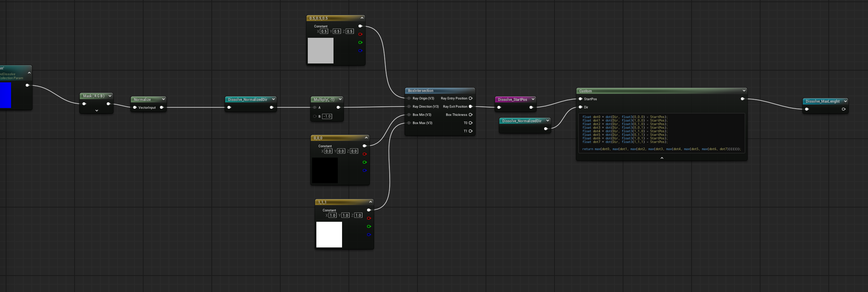The width and height of the screenshot is (868, 292).
Task: Collapse the Custom node code preview
Action: pyautogui.click(x=662, y=158)
